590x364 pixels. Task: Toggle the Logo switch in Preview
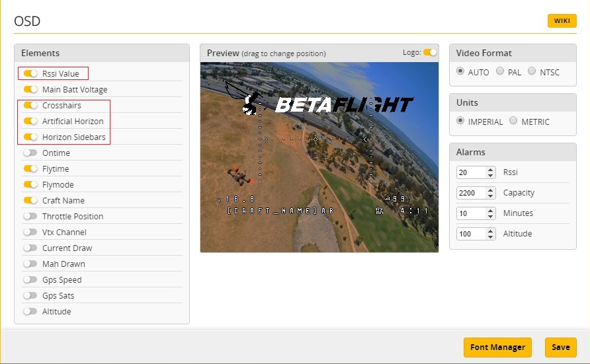pos(430,52)
